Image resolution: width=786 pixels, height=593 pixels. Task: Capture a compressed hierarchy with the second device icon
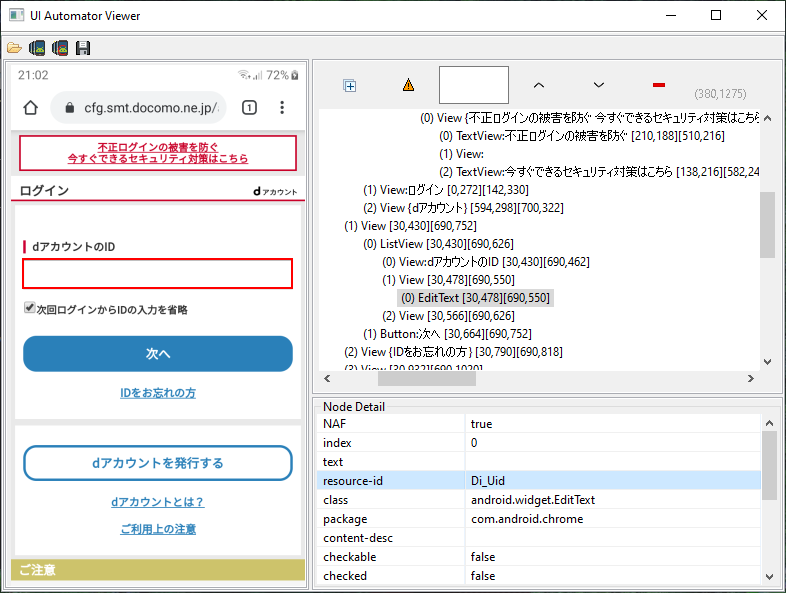tap(60, 48)
